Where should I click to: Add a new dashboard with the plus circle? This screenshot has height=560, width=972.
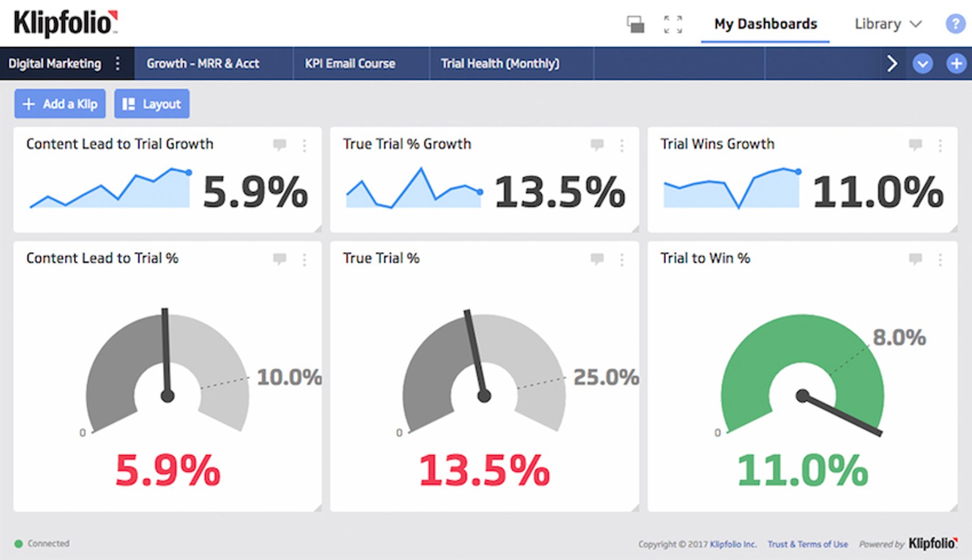(x=956, y=64)
